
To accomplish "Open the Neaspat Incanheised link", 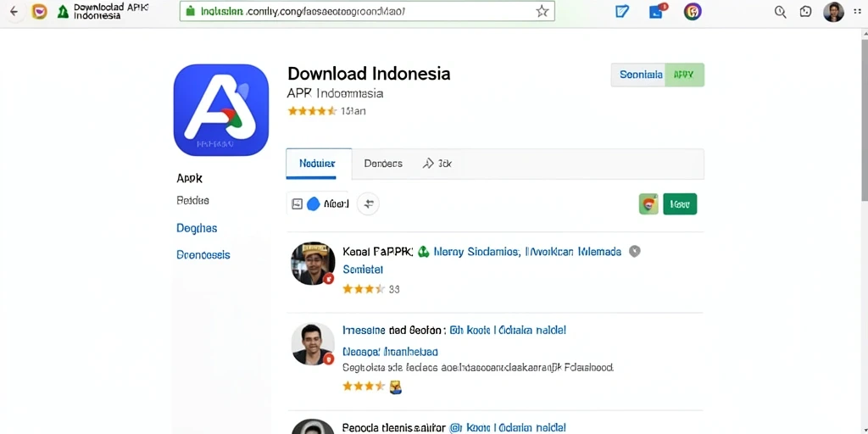I will click(x=390, y=352).
